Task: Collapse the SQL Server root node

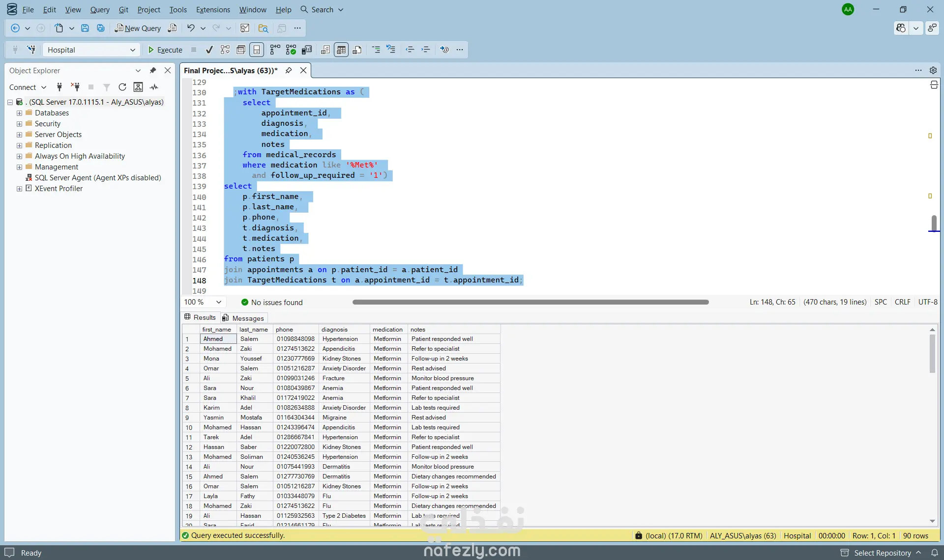Action: [10, 102]
